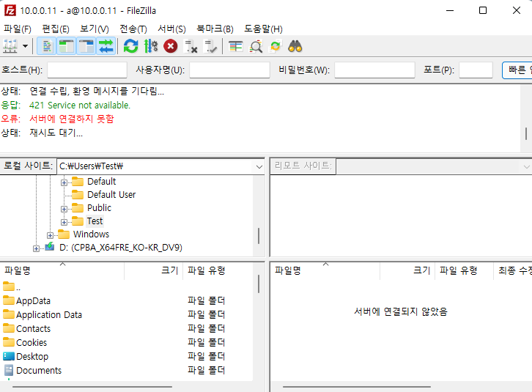Open Site Manager dropdown arrow
The image size is (532, 392).
coord(25,46)
